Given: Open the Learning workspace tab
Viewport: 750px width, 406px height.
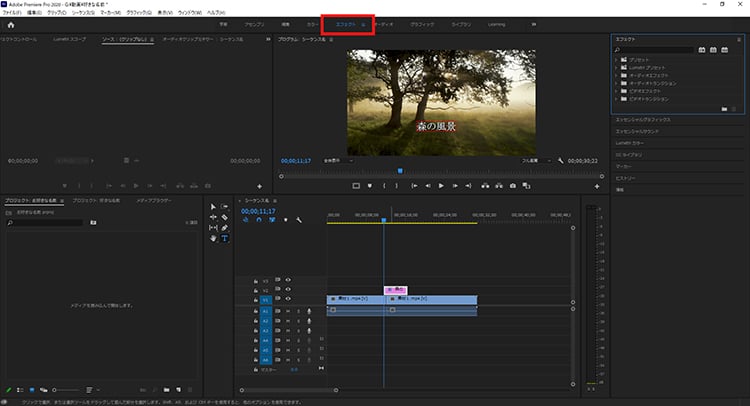Looking at the screenshot, I should 496,24.
